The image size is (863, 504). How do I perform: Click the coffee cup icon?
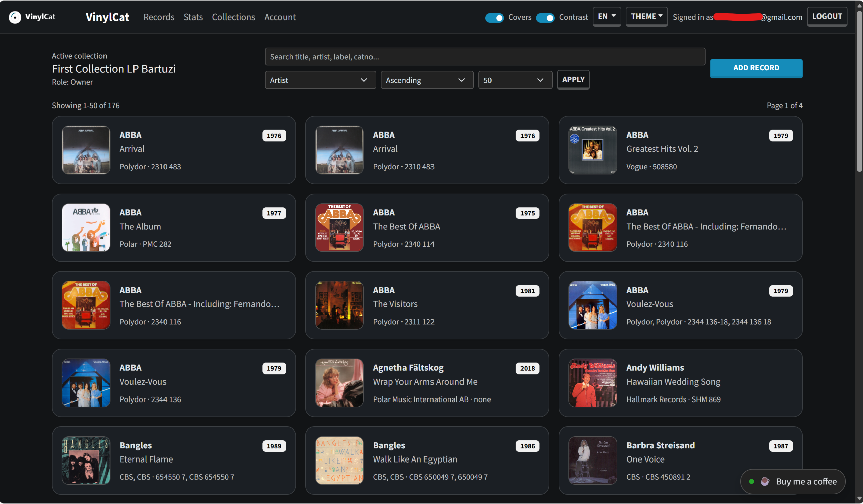764,481
